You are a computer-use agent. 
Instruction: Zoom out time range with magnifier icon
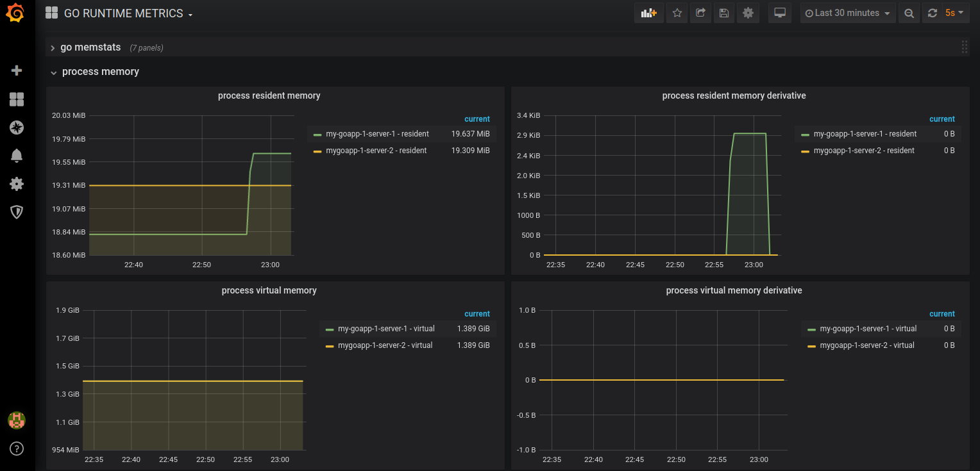(x=909, y=13)
